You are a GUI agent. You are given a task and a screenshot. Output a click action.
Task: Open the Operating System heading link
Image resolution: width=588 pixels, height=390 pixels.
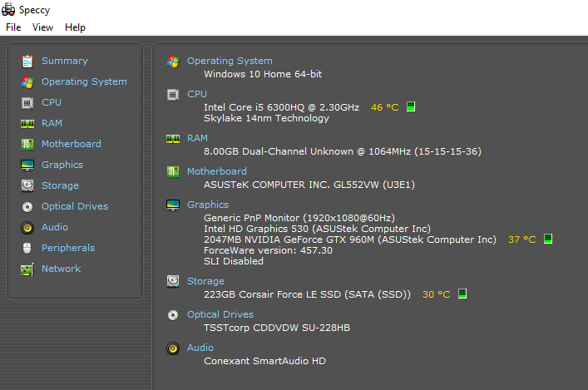click(x=229, y=61)
